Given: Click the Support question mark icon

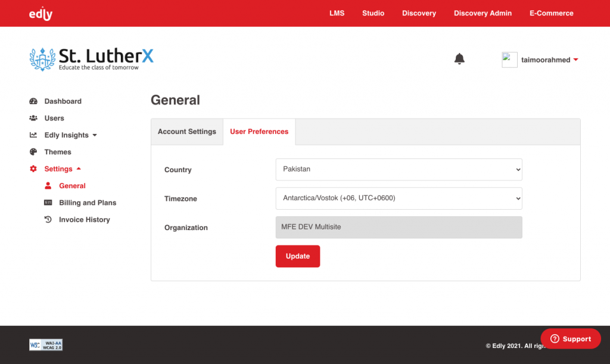Looking at the screenshot, I should (x=555, y=339).
